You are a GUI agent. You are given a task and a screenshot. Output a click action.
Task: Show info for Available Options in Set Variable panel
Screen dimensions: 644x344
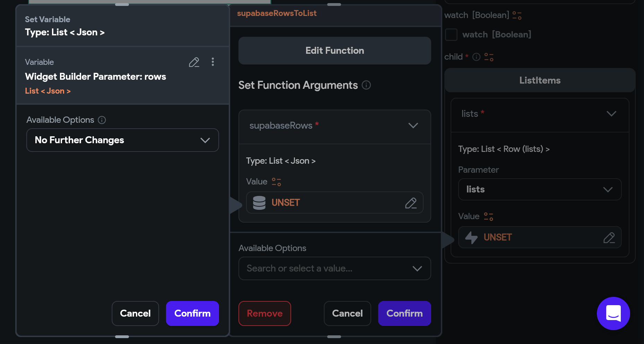102,120
